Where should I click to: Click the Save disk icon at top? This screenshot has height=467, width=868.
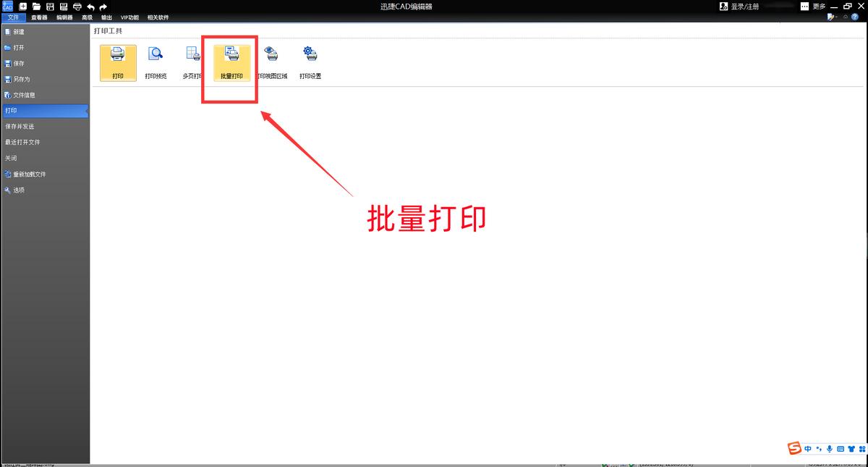coord(50,6)
